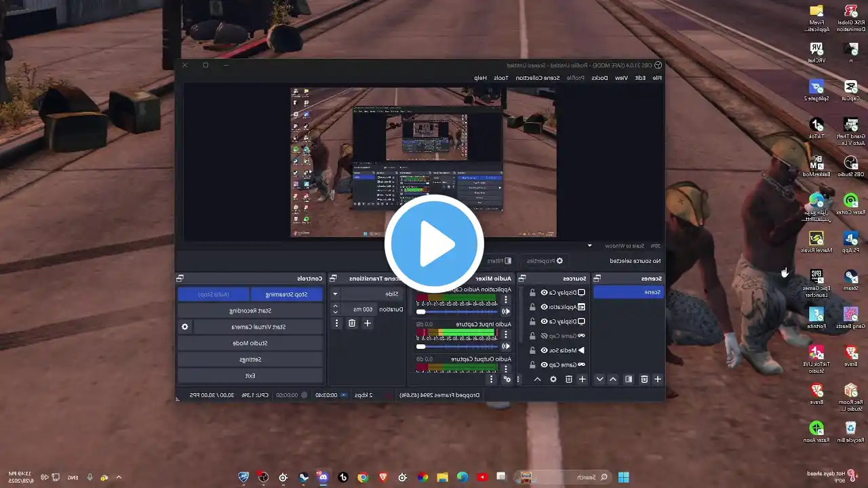Open the Docks menu in OBS
This screenshot has width=868, height=488.
pos(599,78)
